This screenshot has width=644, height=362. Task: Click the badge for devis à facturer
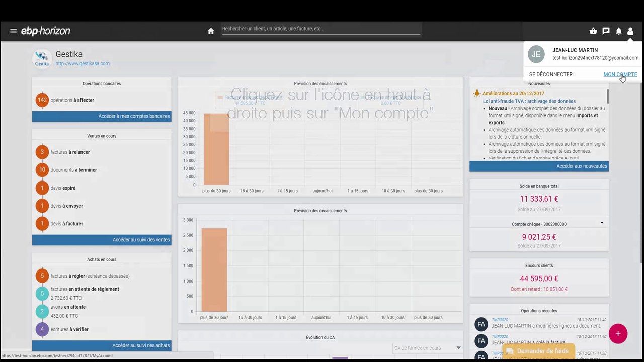[x=42, y=224]
